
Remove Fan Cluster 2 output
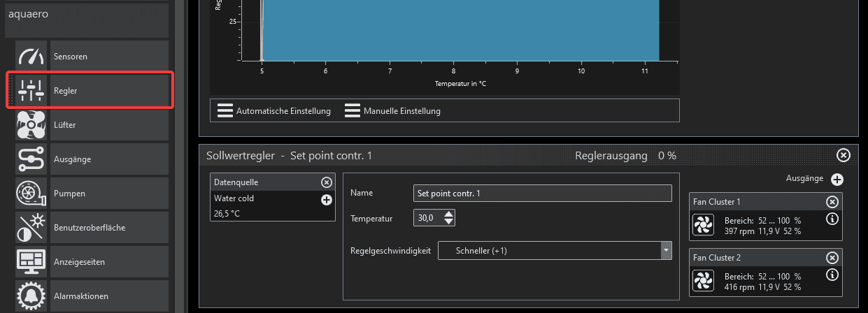click(x=832, y=258)
